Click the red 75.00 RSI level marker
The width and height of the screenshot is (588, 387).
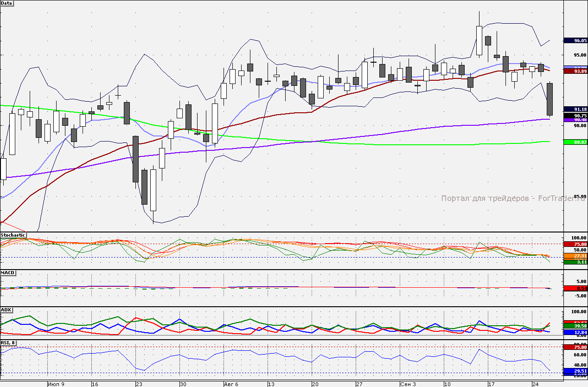pos(575,347)
